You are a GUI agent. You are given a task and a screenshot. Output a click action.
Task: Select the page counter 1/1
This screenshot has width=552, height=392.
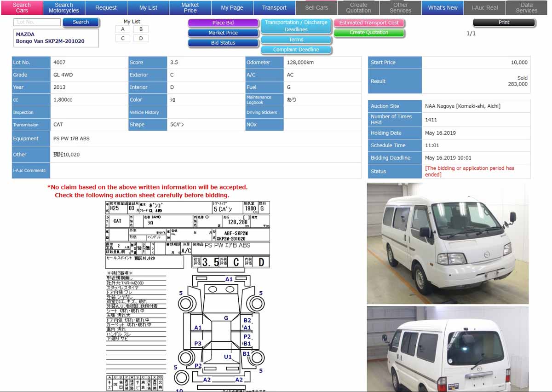point(471,34)
